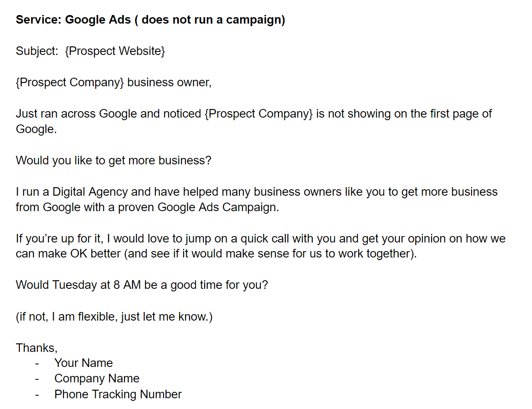532x409 pixels.
Task: Click the line Would you like to get more business?
Action: [x=113, y=161]
